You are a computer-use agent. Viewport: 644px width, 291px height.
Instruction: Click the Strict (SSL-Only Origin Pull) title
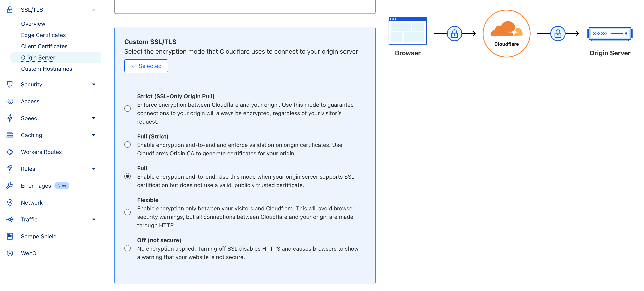coord(176,96)
